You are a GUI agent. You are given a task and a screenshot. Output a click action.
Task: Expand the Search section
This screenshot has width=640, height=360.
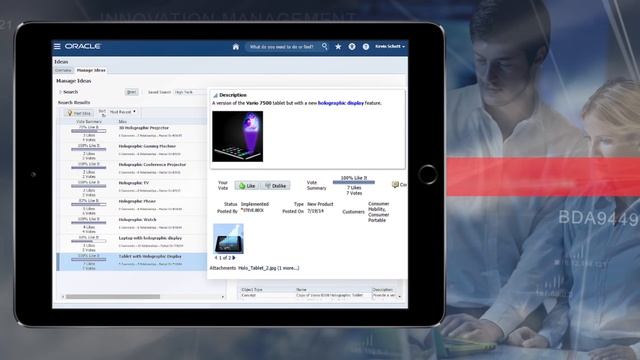tap(60, 92)
